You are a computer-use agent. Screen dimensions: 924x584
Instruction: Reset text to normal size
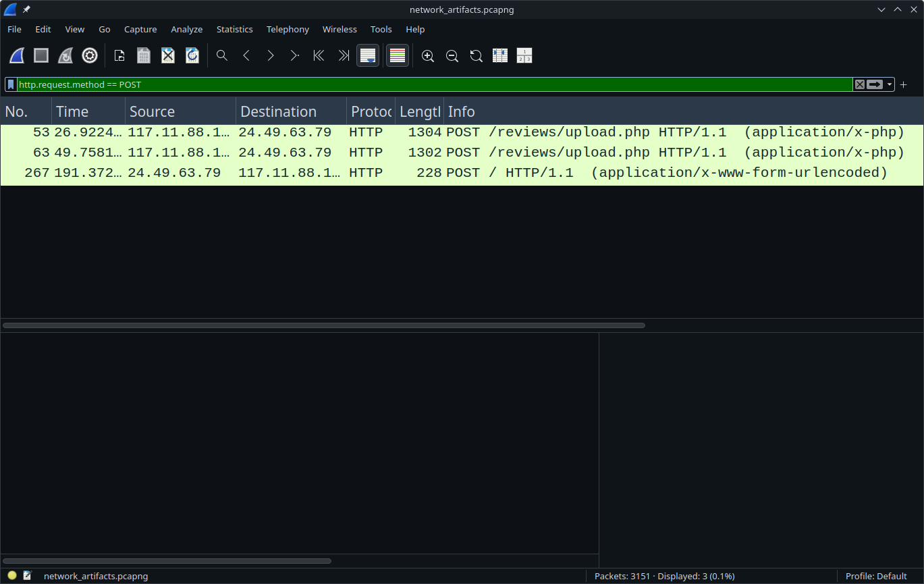pyautogui.click(x=476, y=56)
